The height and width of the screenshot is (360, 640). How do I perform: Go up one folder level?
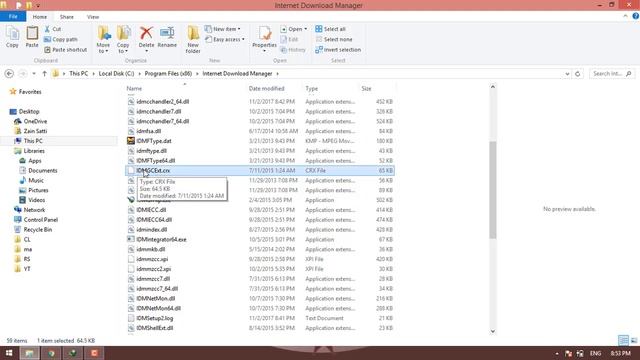pyautogui.click(x=44, y=73)
